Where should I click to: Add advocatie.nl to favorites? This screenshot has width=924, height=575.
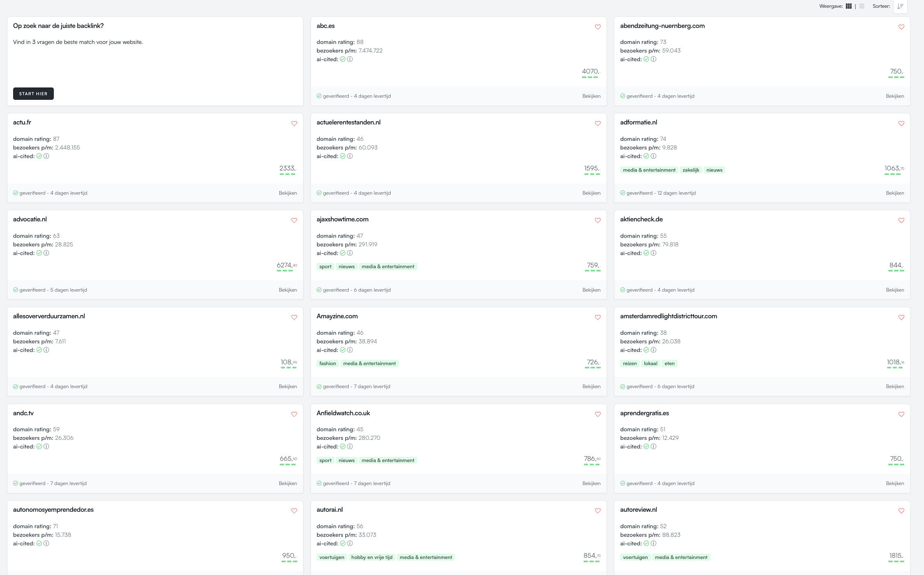point(294,221)
